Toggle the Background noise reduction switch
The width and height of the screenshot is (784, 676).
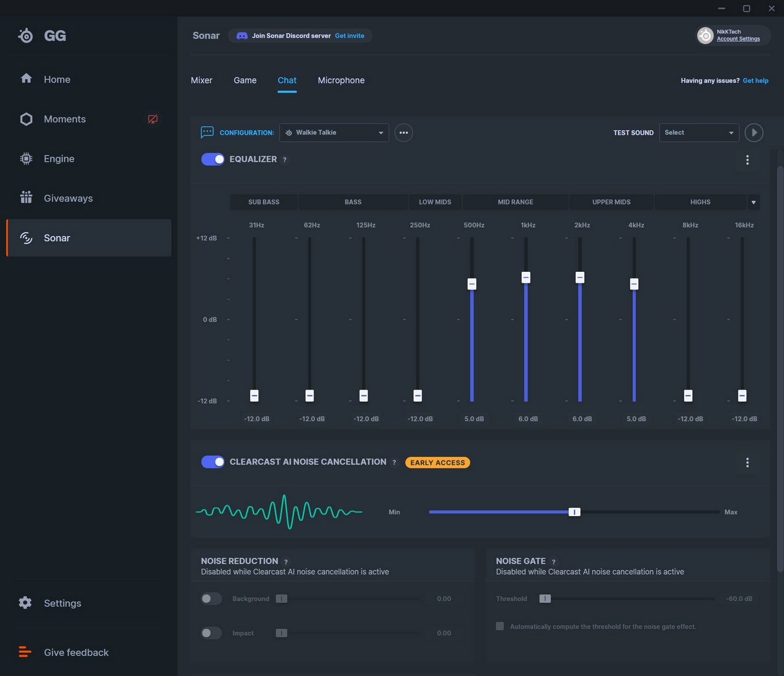coord(211,598)
